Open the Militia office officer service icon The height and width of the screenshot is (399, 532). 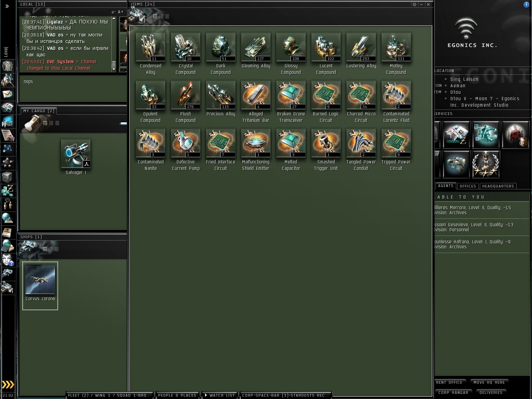[486, 164]
